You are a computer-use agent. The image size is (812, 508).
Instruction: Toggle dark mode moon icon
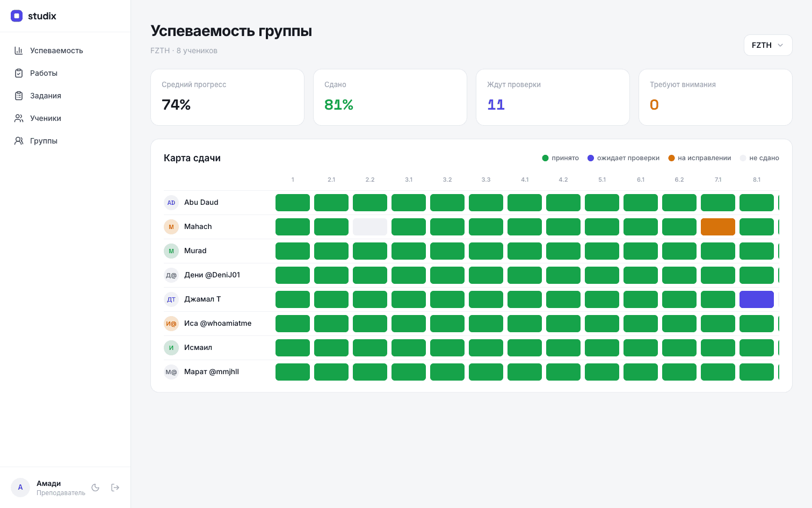coord(96,488)
